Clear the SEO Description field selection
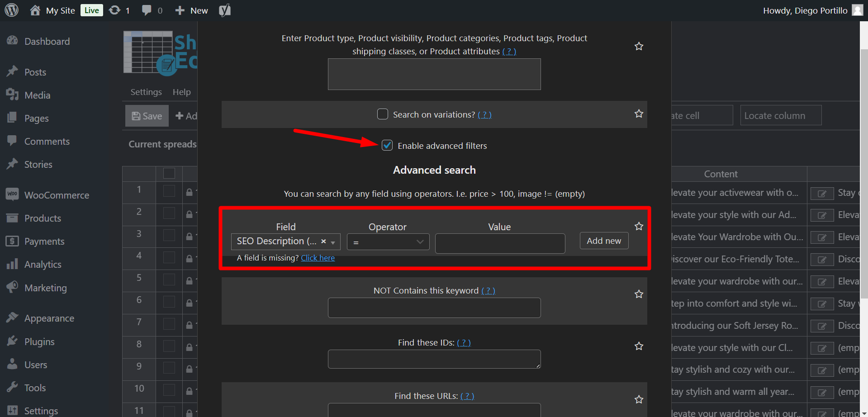868x417 pixels. [x=323, y=242]
